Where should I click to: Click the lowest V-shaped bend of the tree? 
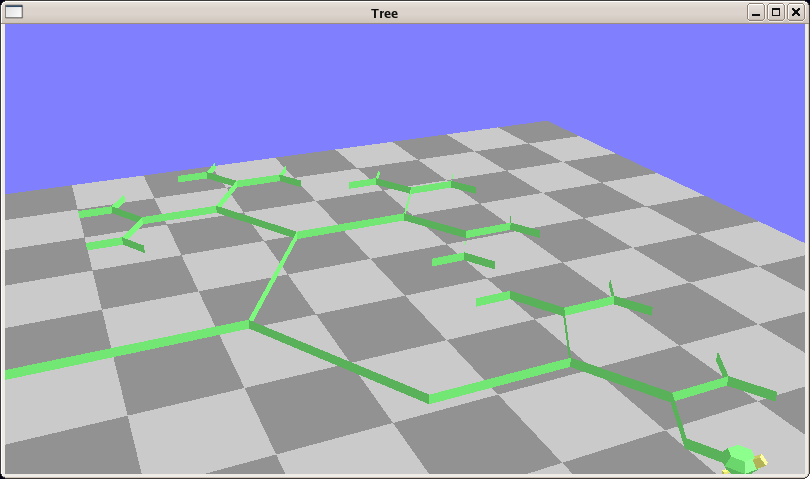point(429,397)
